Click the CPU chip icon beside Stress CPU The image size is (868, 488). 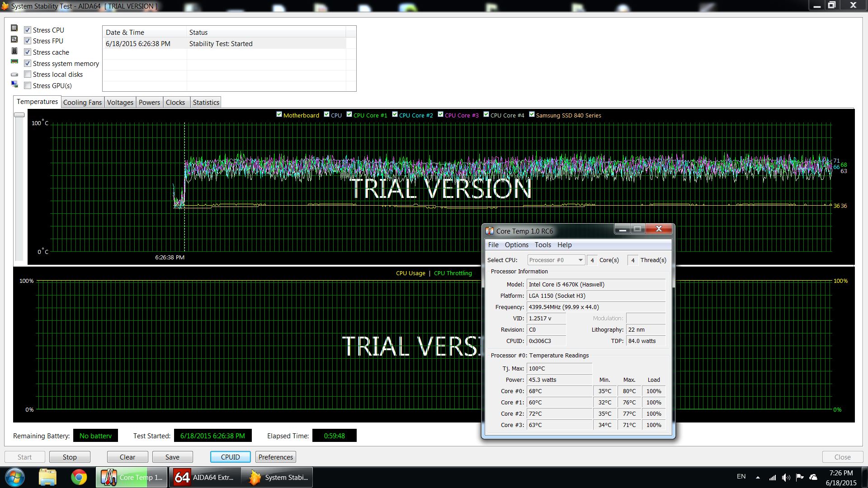pos(14,28)
